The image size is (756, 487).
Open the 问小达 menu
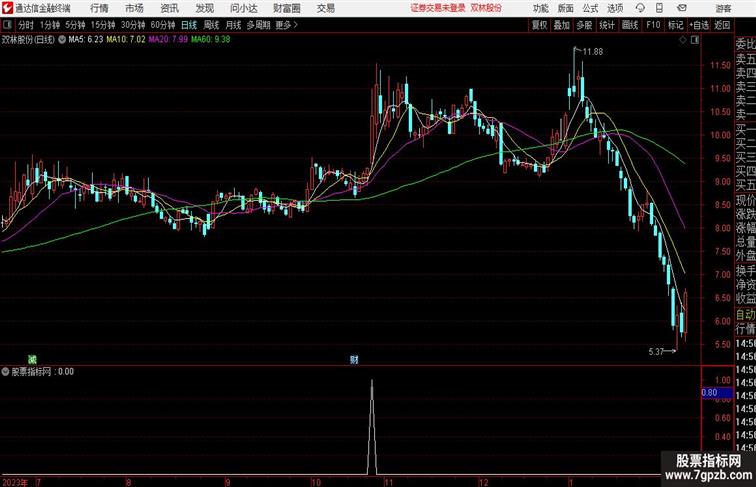[243, 8]
